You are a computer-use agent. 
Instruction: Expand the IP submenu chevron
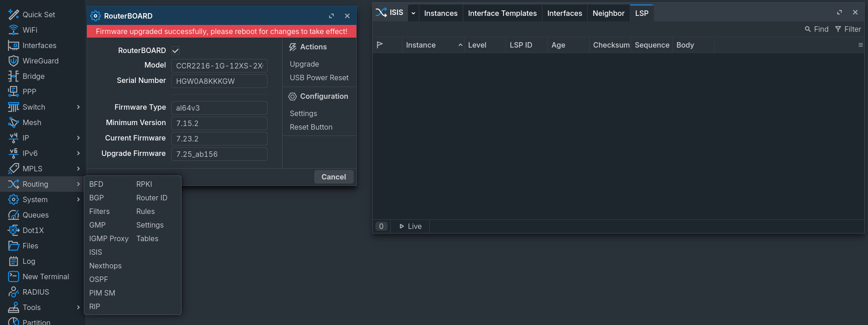(78, 138)
